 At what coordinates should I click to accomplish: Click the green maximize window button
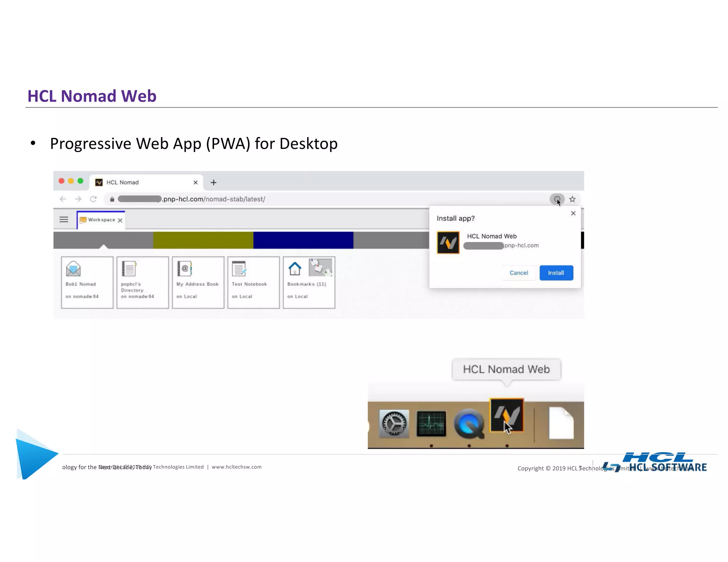(x=80, y=181)
